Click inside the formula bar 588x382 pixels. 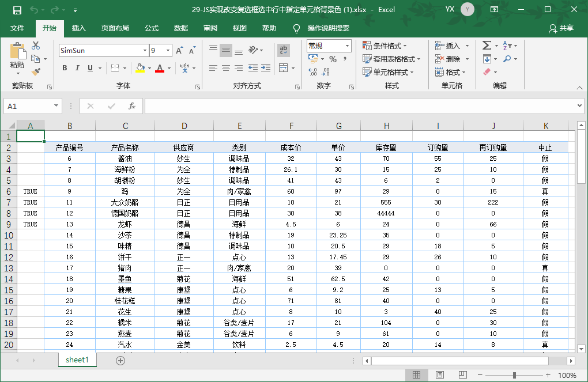coord(357,106)
